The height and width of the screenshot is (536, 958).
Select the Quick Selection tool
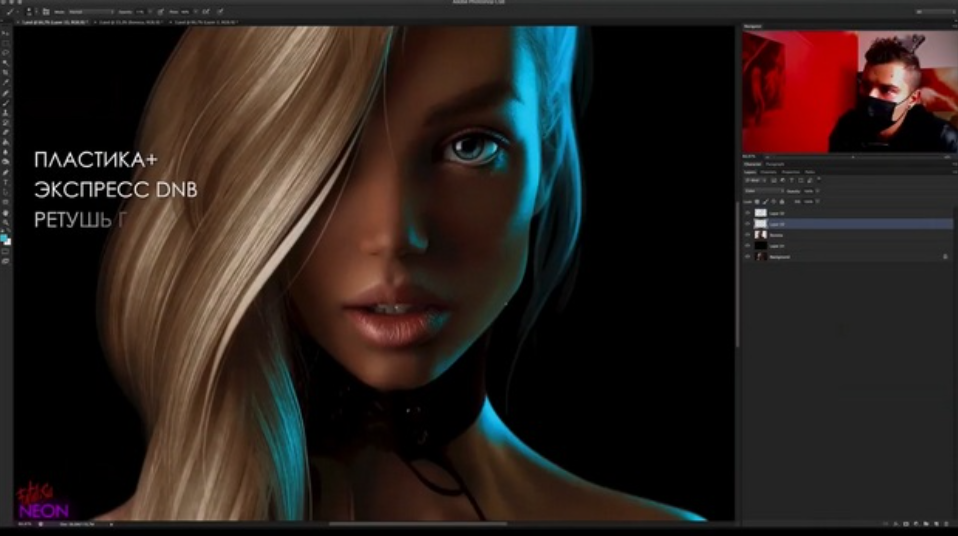6,62
